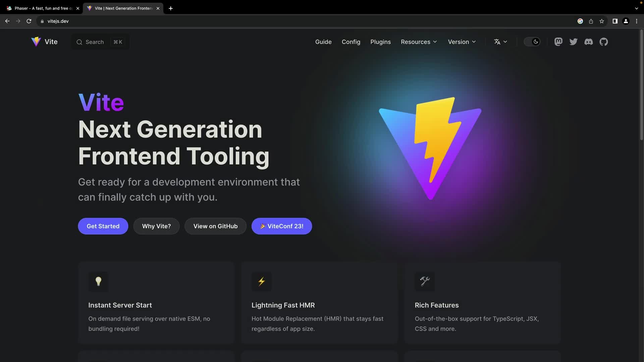Open the Guide nav item
The width and height of the screenshot is (644, 362).
(323, 42)
